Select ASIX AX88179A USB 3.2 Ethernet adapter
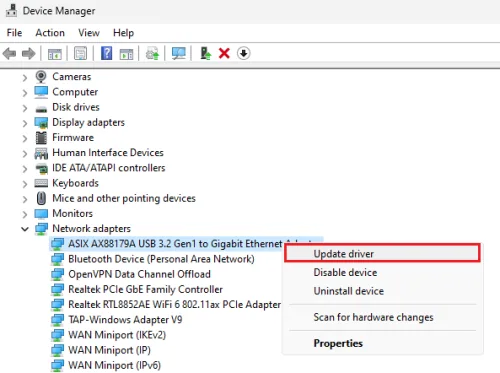This screenshot has width=500, height=373. tap(175, 244)
